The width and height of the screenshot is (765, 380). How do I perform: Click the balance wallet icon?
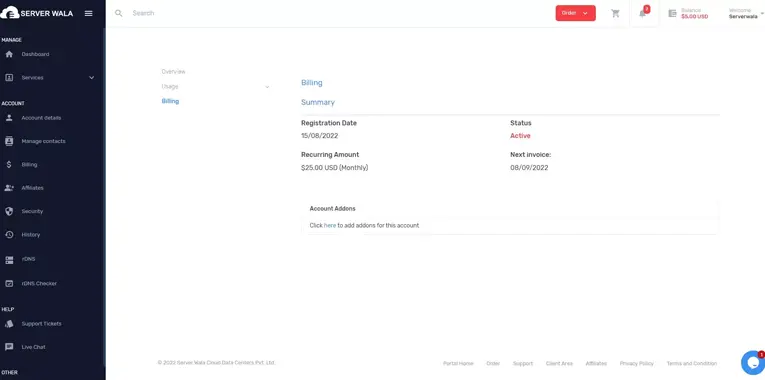(672, 13)
